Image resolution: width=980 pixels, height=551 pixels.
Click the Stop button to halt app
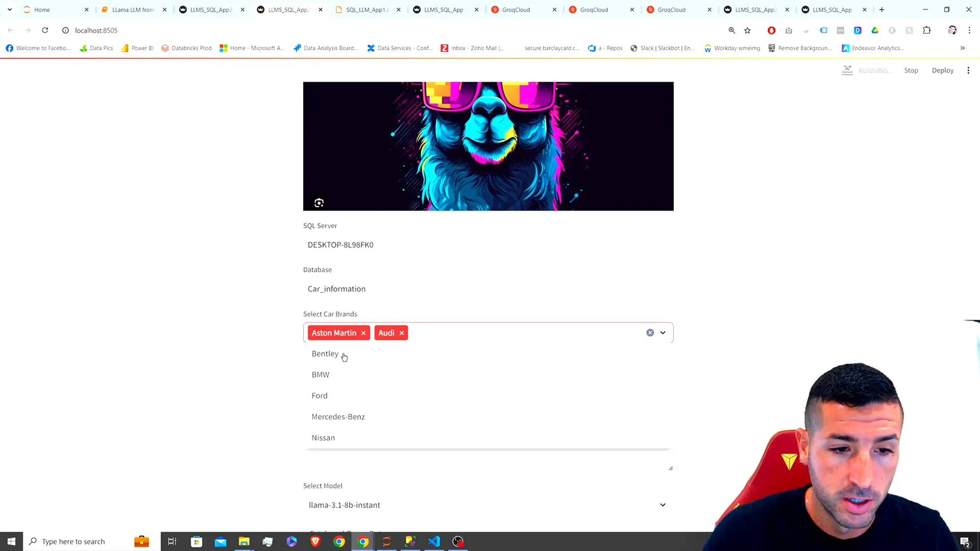[x=911, y=70]
